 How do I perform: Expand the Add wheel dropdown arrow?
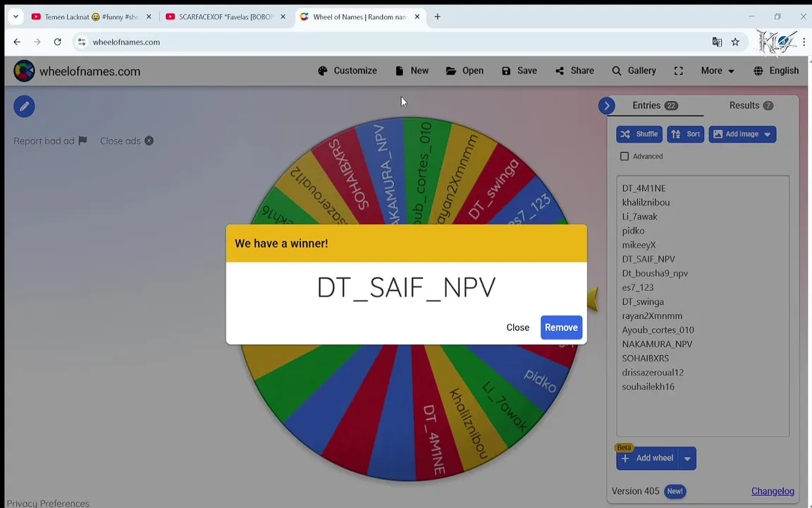point(687,458)
